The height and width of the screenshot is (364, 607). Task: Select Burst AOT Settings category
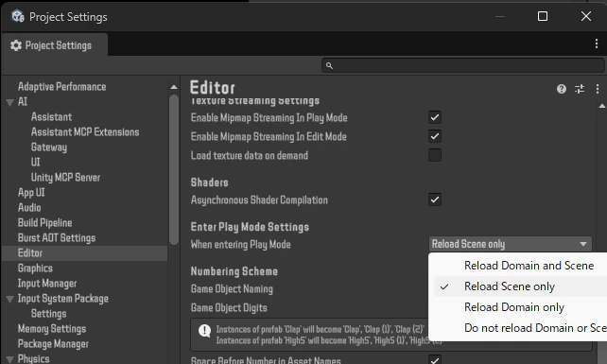pos(57,237)
